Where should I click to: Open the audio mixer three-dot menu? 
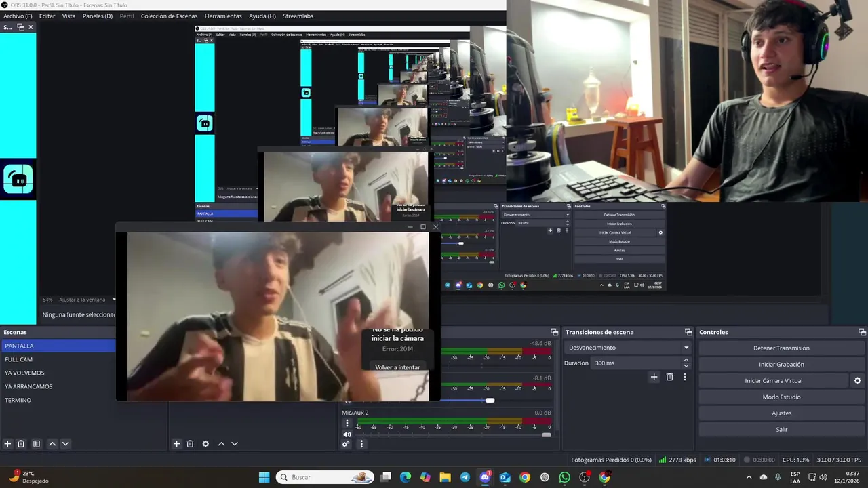point(361,444)
